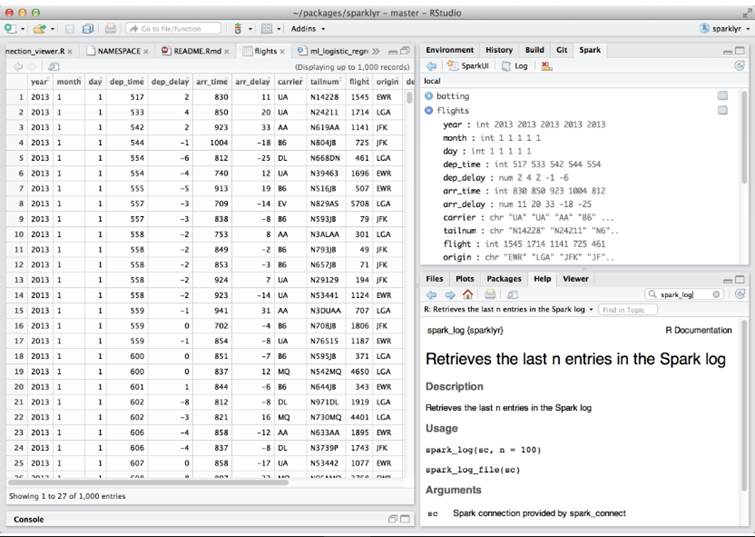Clear the spark_log help search text
755x537 pixels.
[714, 295]
